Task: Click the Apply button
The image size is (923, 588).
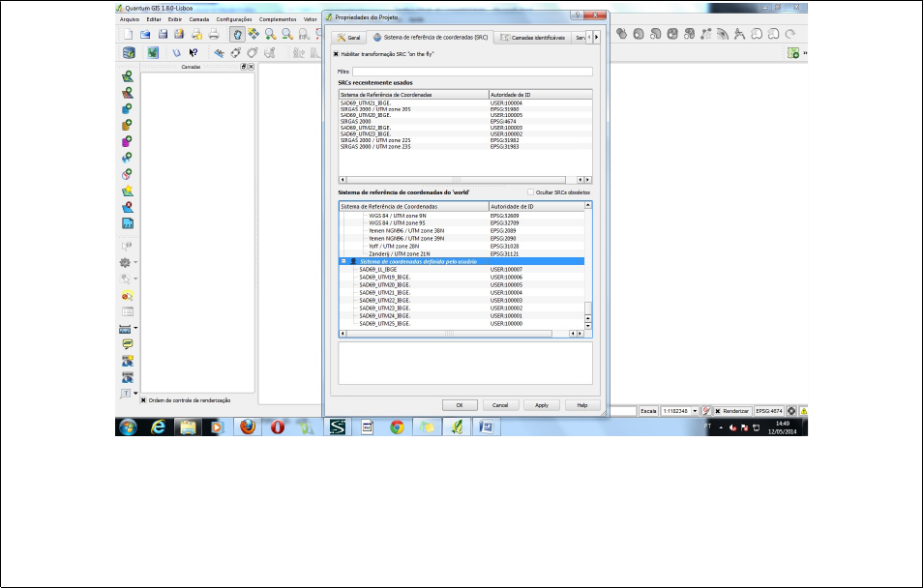Action: (x=542, y=405)
